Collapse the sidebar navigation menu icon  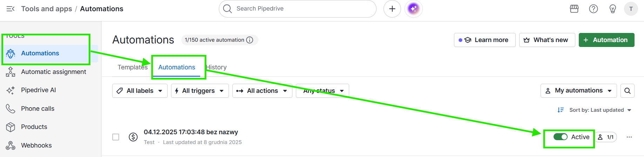(x=11, y=9)
